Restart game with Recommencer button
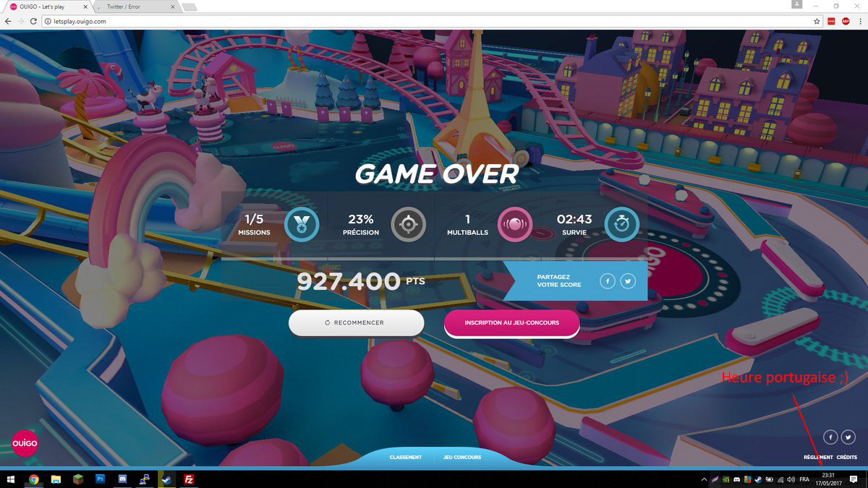This screenshot has width=868, height=488. click(x=356, y=322)
